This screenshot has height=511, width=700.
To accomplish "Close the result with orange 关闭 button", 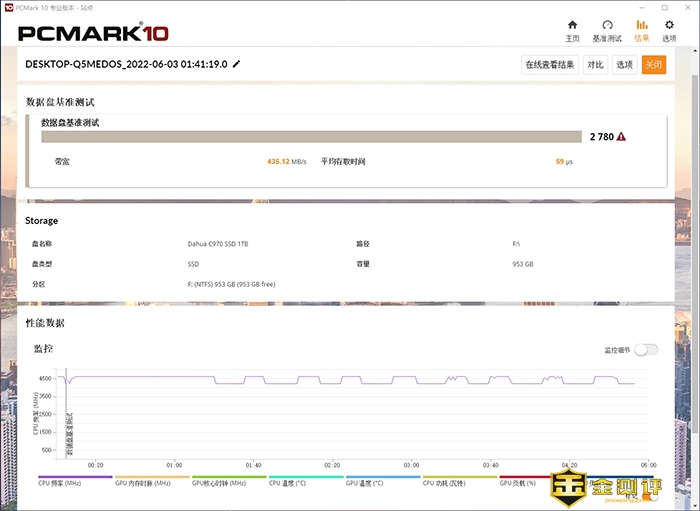I will click(654, 64).
